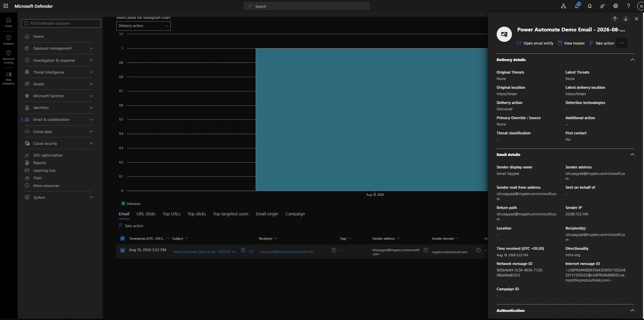Open the Sender address column header menu
644x320 pixels.
pyautogui.click(x=386, y=239)
